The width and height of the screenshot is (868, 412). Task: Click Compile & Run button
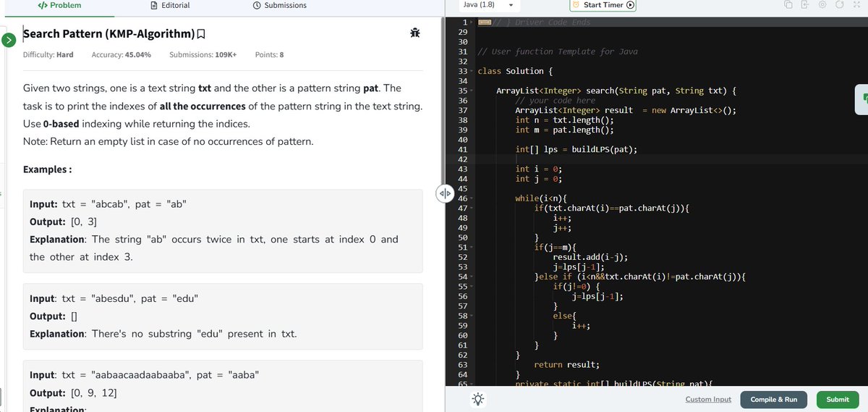[x=774, y=400]
